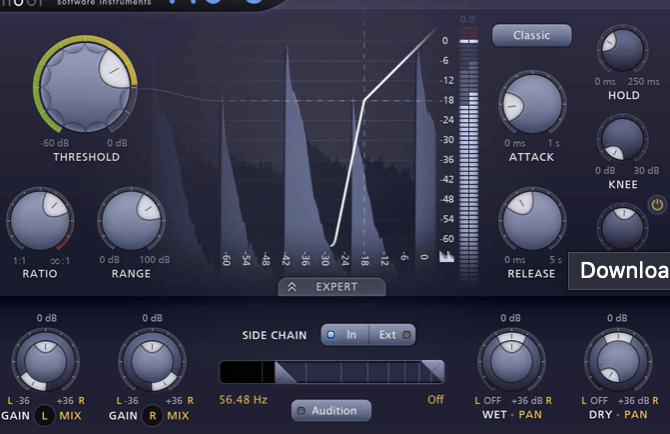Image resolution: width=670 pixels, height=434 pixels.
Task: Click the L channel gain knob
Action: [45, 361]
